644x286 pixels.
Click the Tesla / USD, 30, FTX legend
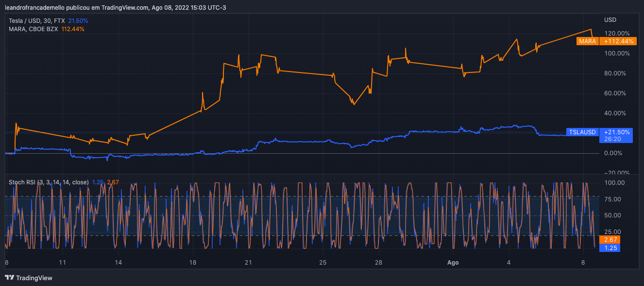coord(37,21)
